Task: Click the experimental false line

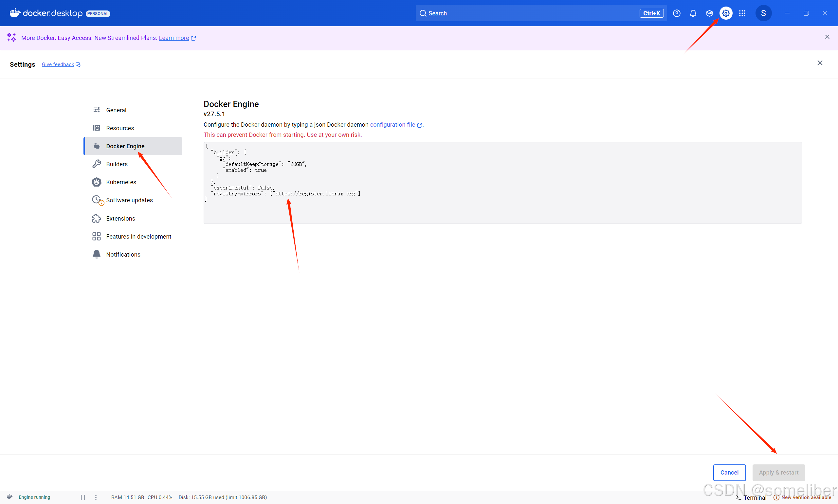Action: click(243, 188)
